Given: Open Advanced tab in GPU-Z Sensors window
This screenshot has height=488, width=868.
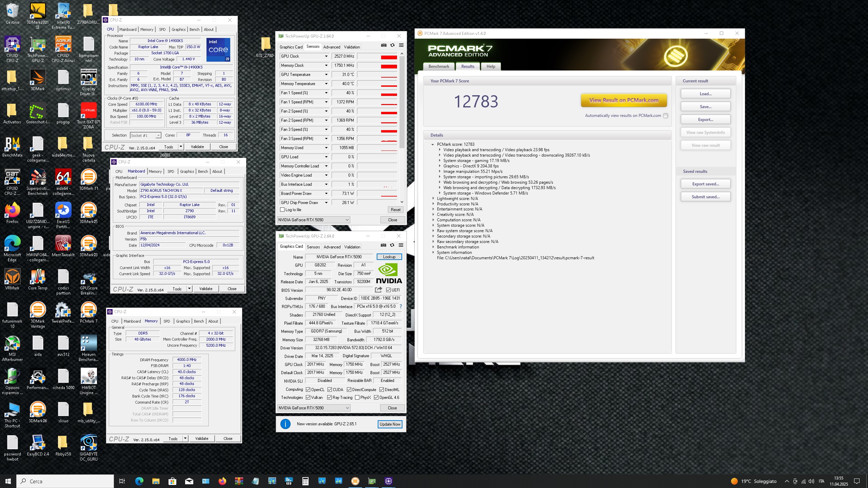Looking at the screenshot, I should click(x=332, y=47).
